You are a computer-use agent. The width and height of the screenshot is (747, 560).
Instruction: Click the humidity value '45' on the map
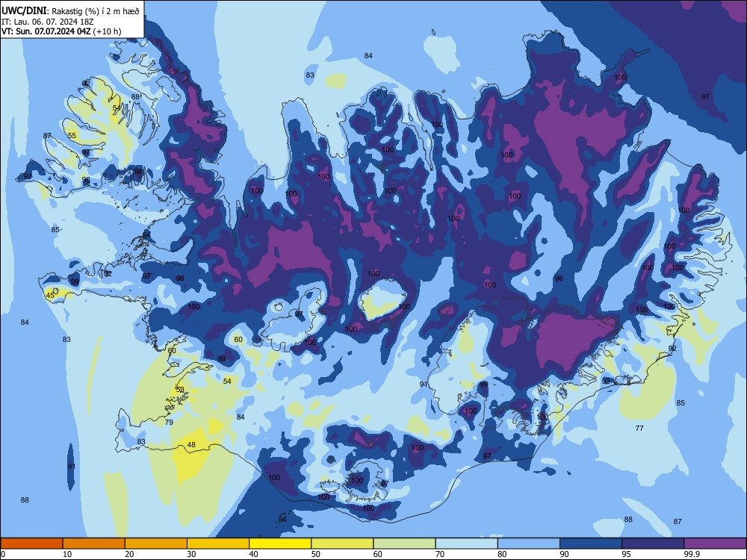[x=50, y=295]
